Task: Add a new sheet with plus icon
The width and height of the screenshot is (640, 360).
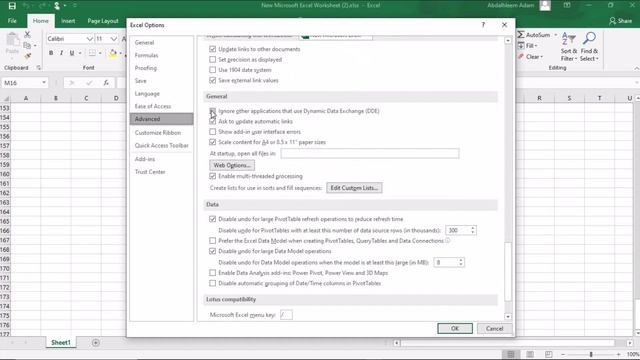Action: pos(96,342)
